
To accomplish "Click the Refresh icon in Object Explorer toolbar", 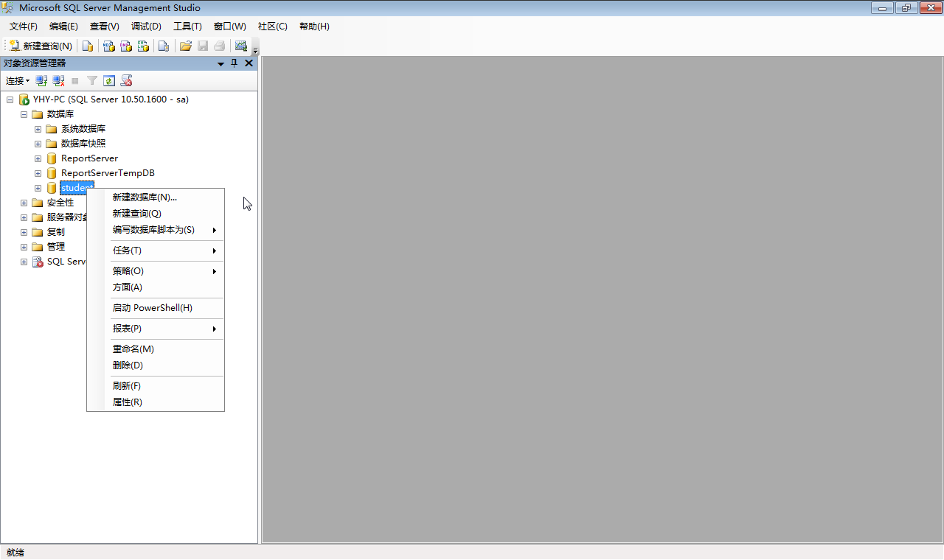I will click(109, 80).
